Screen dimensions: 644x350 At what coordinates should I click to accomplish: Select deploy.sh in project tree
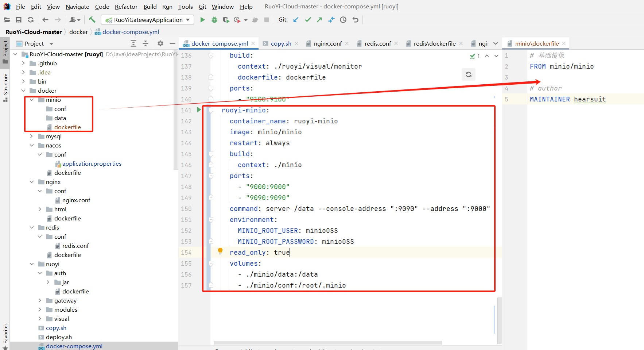59,337
